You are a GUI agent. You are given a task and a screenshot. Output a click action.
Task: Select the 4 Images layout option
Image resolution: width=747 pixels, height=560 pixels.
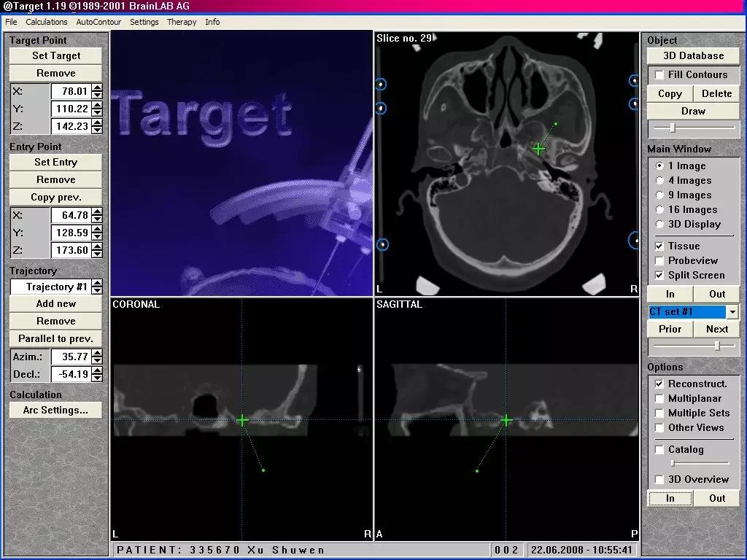pos(660,181)
